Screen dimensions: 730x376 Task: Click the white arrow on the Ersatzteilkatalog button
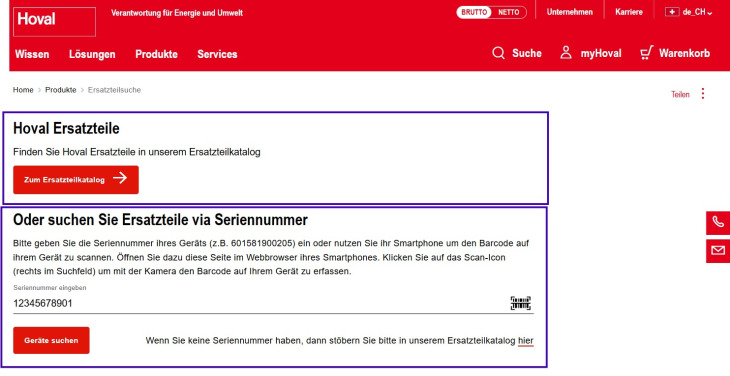coord(120,178)
